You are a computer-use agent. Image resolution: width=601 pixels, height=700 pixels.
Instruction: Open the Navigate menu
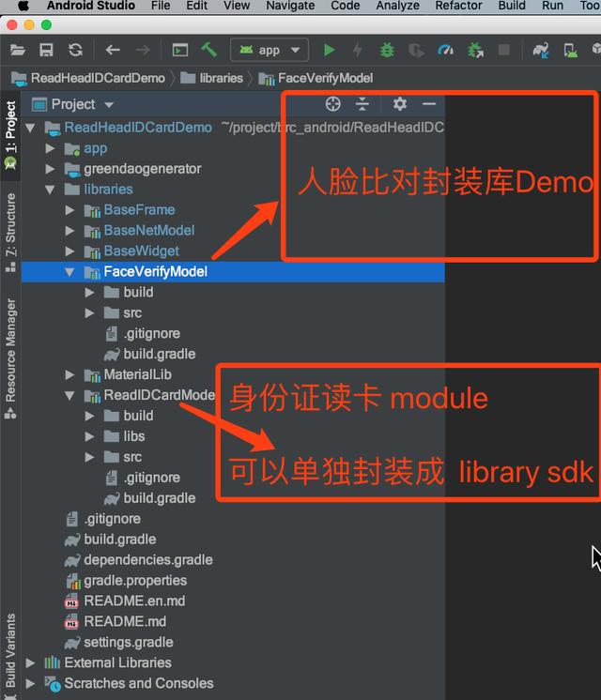290,6
